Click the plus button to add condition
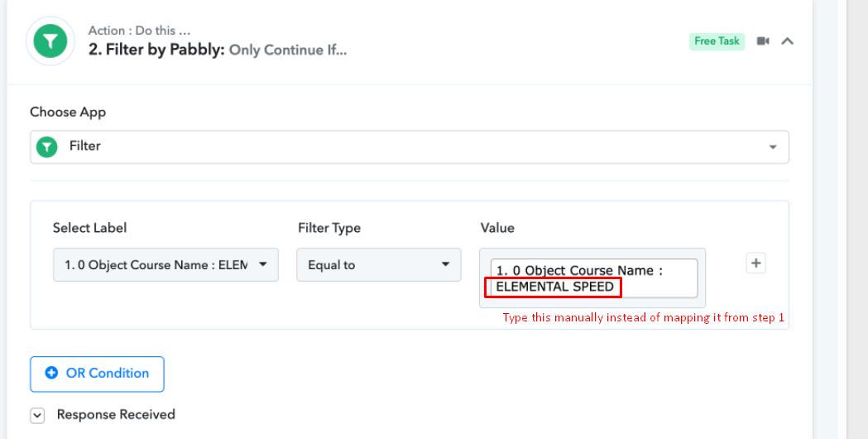Image resolution: width=868 pixels, height=439 pixels. pos(755,263)
